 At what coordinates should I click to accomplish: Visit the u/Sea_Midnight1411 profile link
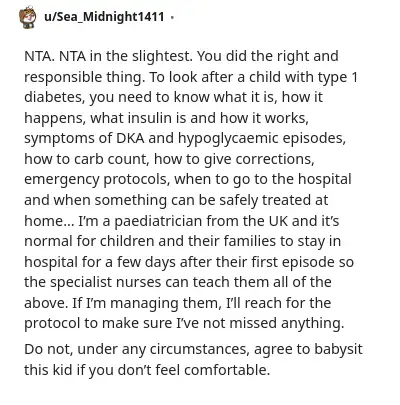[104, 17]
